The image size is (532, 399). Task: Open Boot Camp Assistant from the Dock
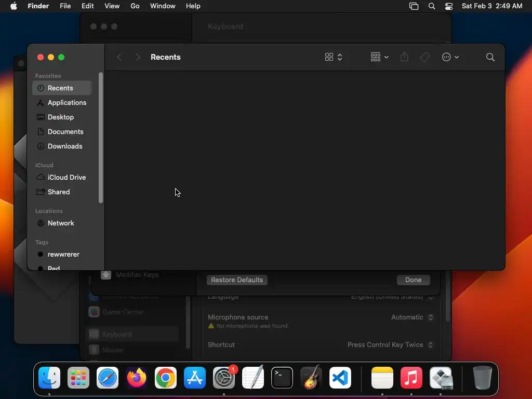coord(441,378)
